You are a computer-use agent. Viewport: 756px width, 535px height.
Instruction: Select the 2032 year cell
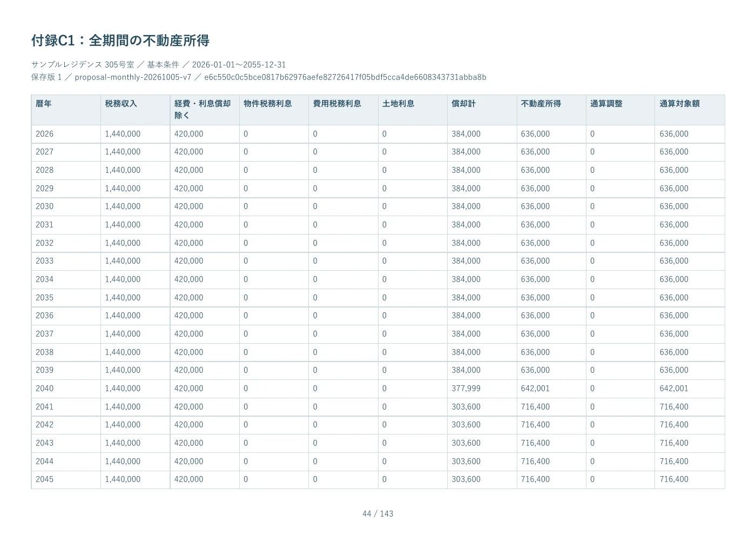click(66, 243)
